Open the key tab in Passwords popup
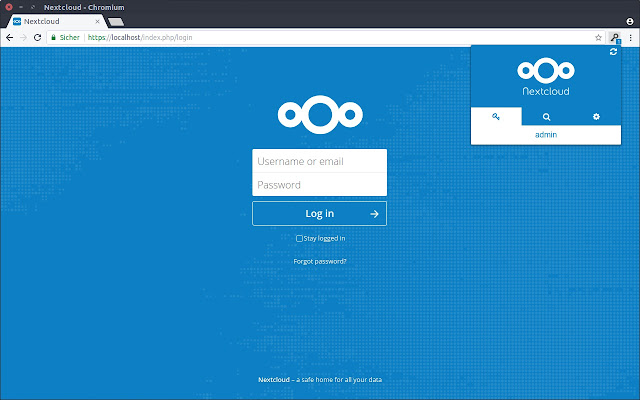 (x=496, y=117)
